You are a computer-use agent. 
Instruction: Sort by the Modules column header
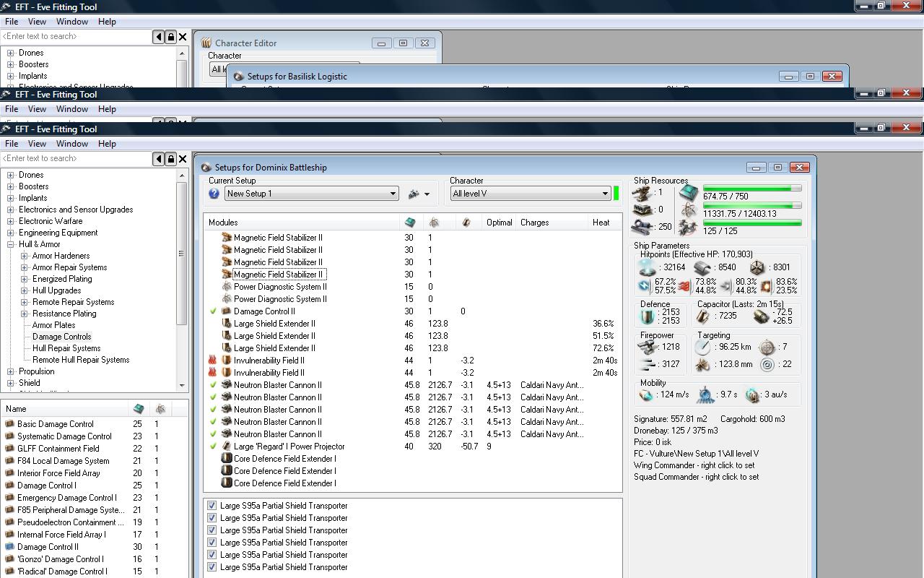[x=302, y=223]
